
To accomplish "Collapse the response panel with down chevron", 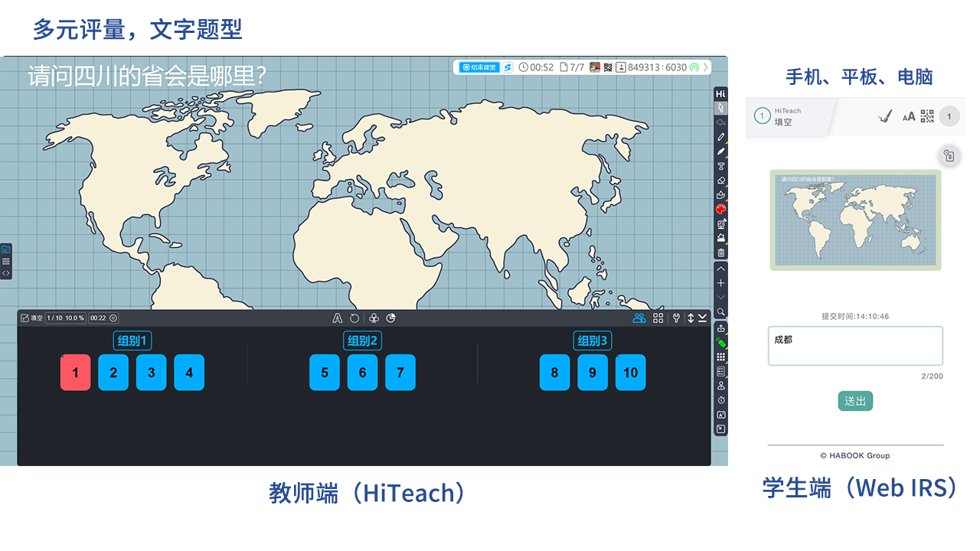I will 702,318.
